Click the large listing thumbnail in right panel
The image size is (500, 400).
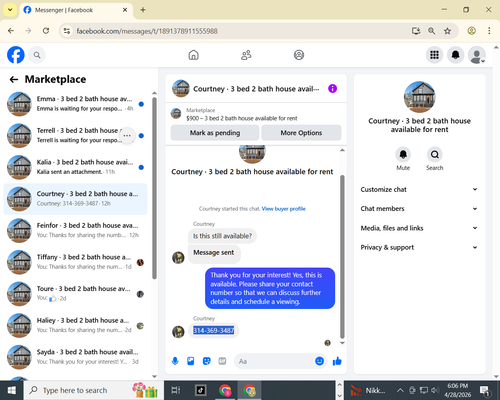419,97
